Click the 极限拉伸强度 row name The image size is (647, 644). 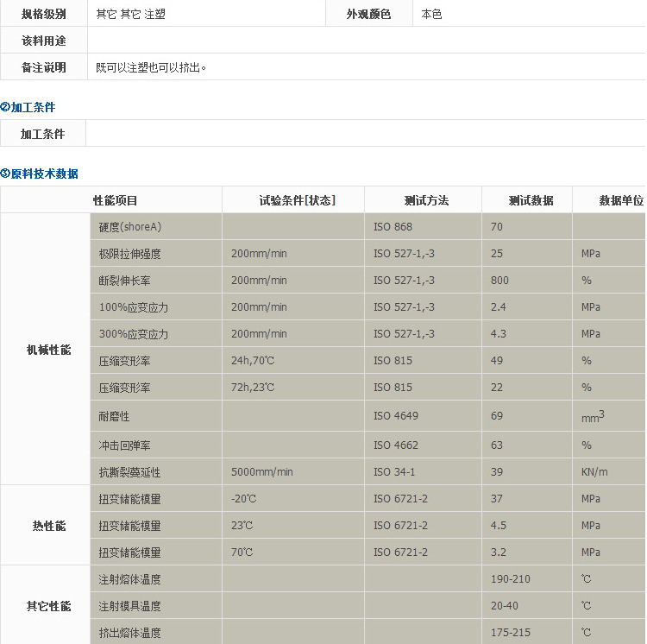coord(129,254)
